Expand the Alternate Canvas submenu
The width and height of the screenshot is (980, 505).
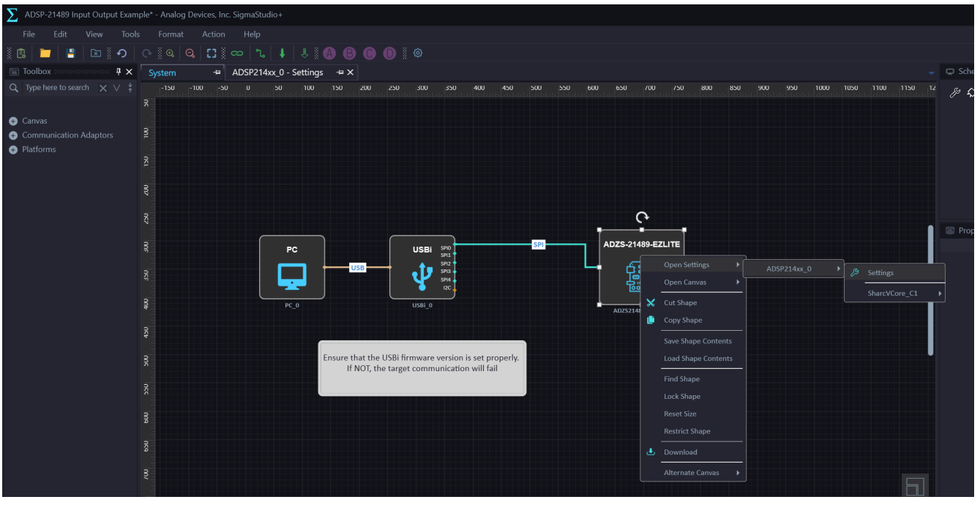pos(693,473)
